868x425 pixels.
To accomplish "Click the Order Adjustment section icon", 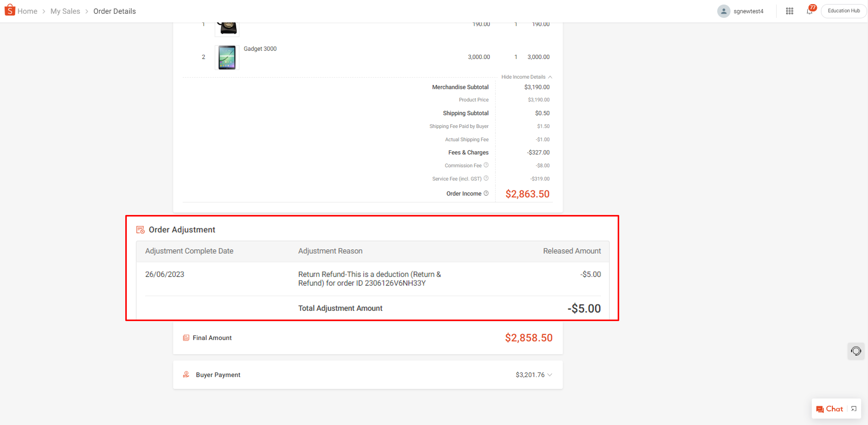I will tap(140, 229).
